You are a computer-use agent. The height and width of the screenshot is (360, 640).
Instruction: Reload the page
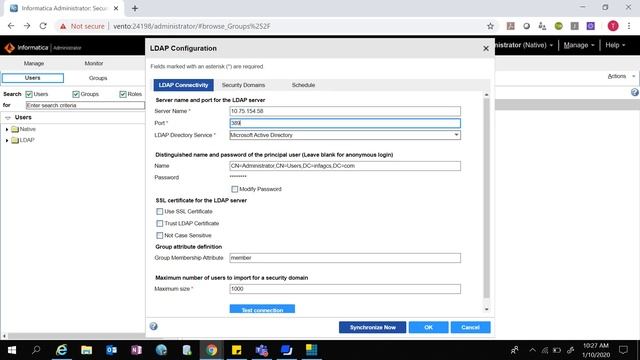click(x=43, y=26)
